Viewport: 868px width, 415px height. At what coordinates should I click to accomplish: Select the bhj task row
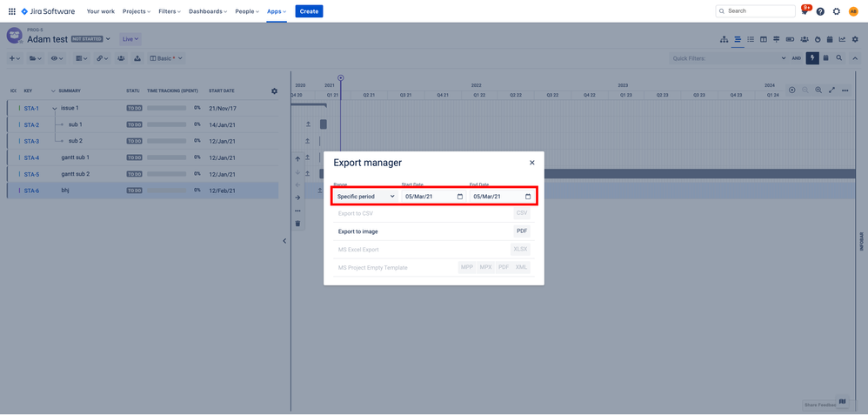143,191
